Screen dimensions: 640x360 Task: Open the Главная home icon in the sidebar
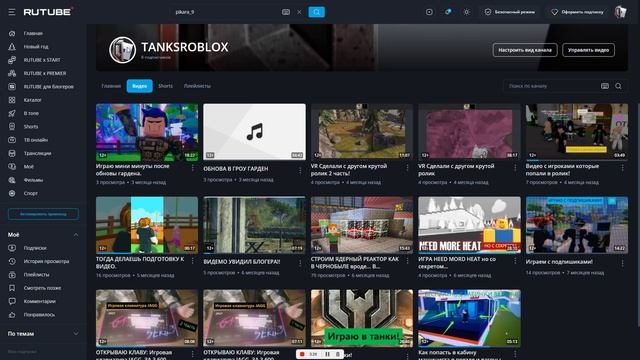[x=12, y=33]
